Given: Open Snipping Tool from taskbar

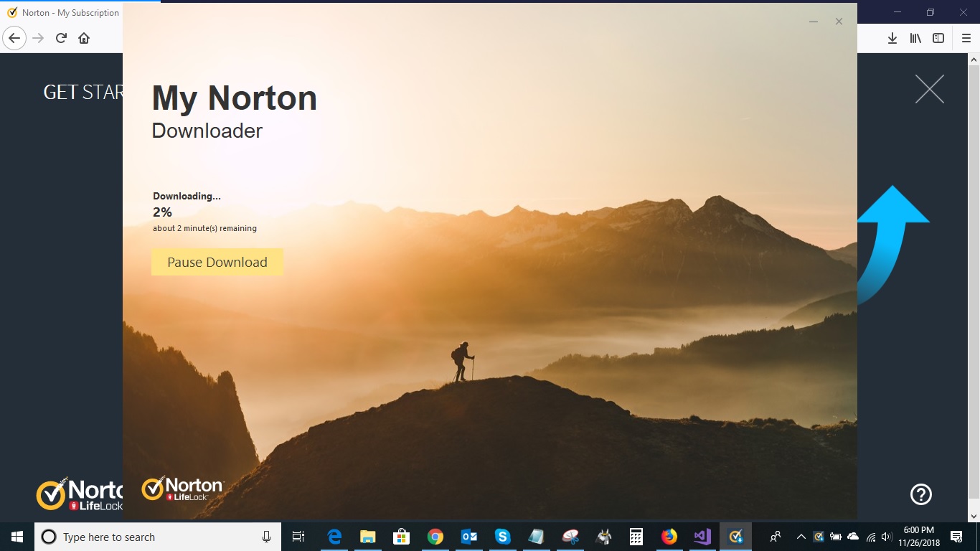Looking at the screenshot, I should [570, 537].
